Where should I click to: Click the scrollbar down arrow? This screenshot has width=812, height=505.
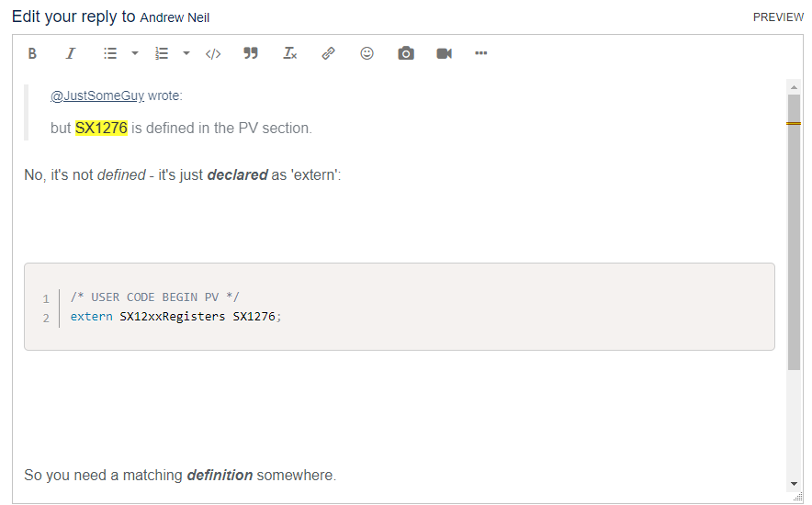pos(795,484)
